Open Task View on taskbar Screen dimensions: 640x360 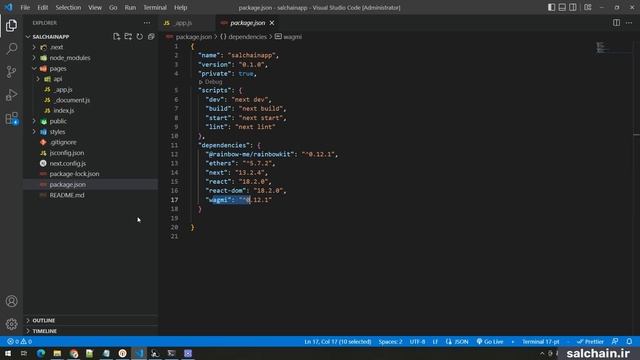click(x=24, y=353)
